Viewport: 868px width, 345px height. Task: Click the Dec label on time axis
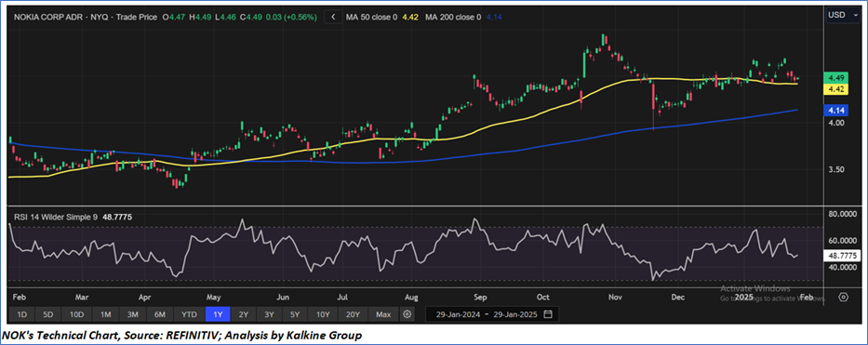point(677,297)
